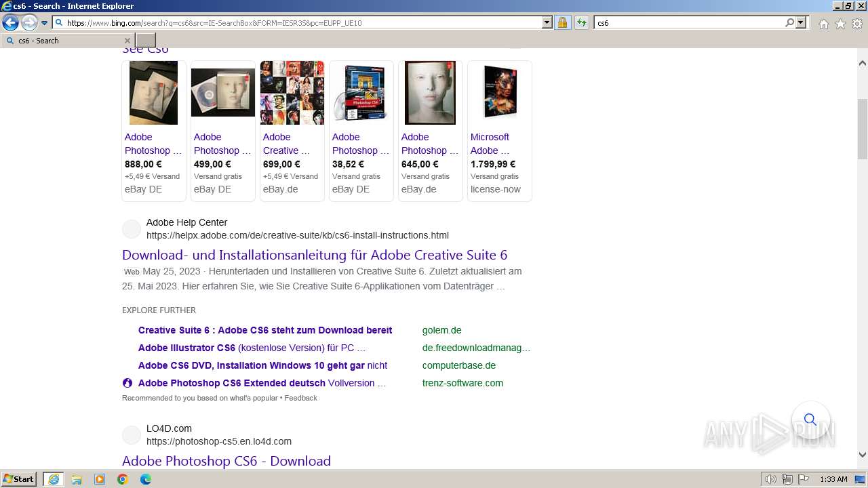The width and height of the screenshot is (868, 488).
Task: Click the Action Center flag tray icon
Action: pos(803,479)
